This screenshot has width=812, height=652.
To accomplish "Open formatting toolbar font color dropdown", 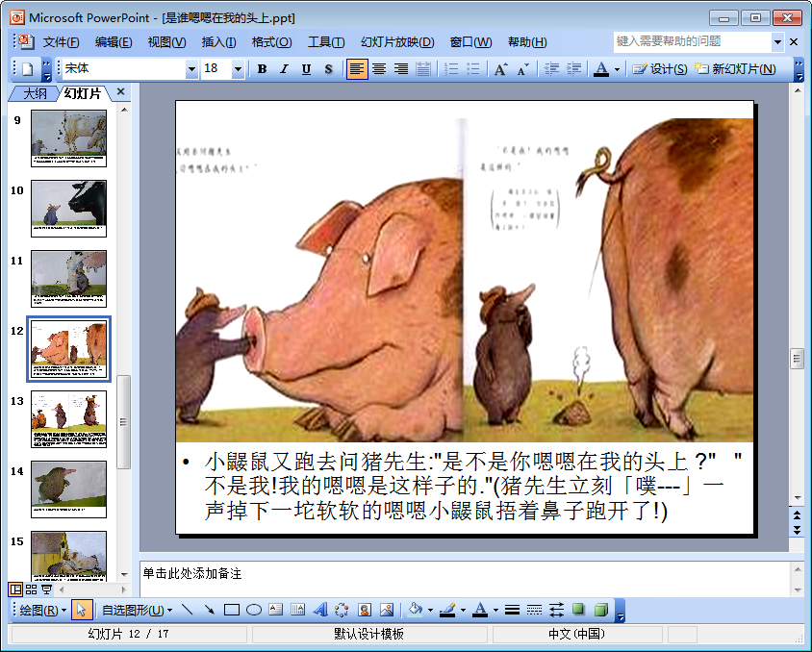I will [617, 69].
